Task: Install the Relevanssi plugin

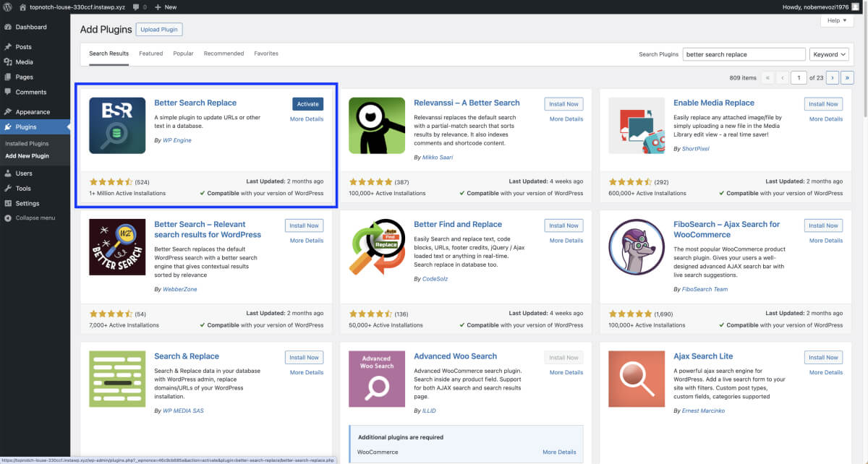Action: click(563, 104)
